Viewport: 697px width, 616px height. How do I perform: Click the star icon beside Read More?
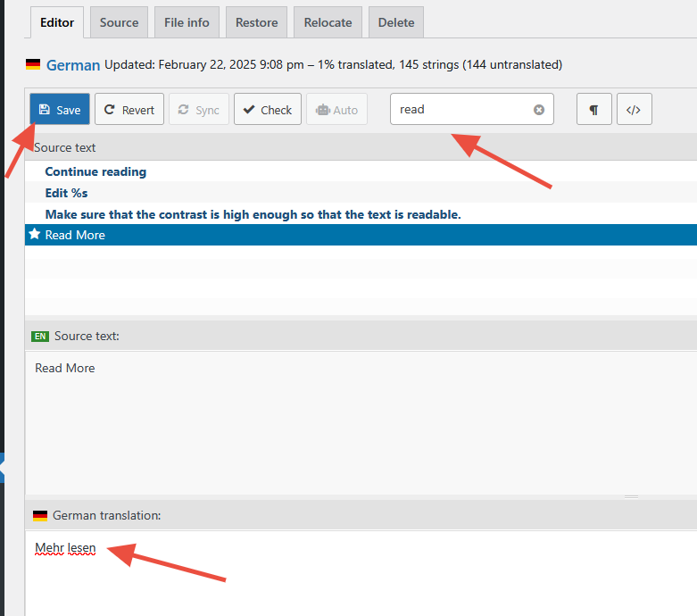(x=35, y=235)
